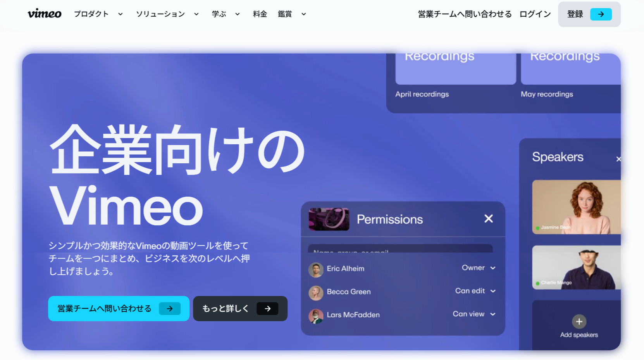Select the Jasmine Bean speaker thumbnail
Image resolution: width=644 pixels, height=360 pixels.
tap(576, 207)
